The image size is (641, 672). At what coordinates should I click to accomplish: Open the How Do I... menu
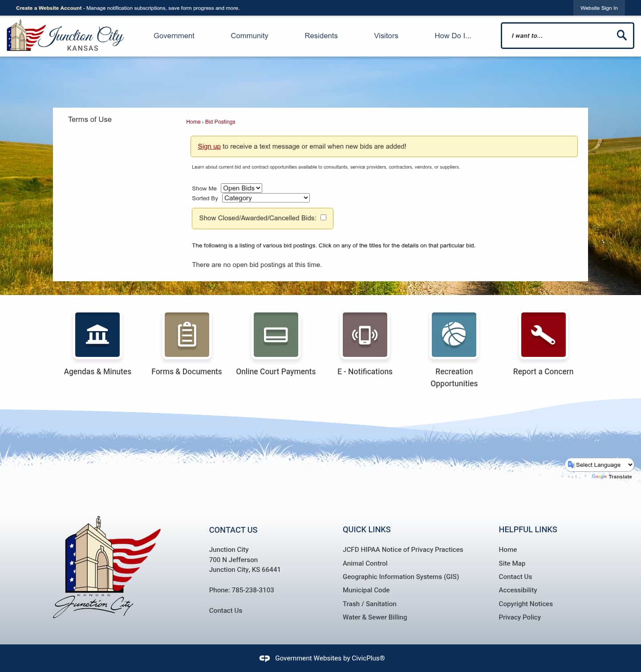453,36
